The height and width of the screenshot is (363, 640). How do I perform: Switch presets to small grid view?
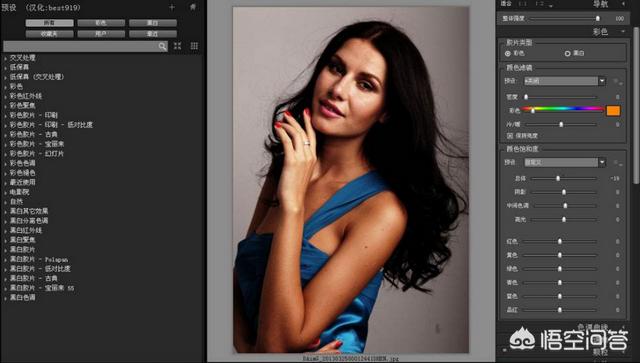pyautogui.click(x=194, y=46)
